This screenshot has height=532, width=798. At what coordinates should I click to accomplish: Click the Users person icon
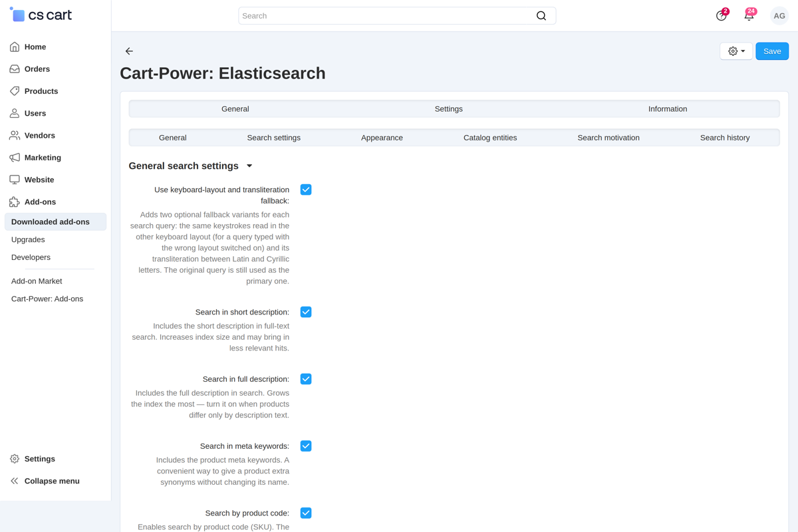[15, 113]
